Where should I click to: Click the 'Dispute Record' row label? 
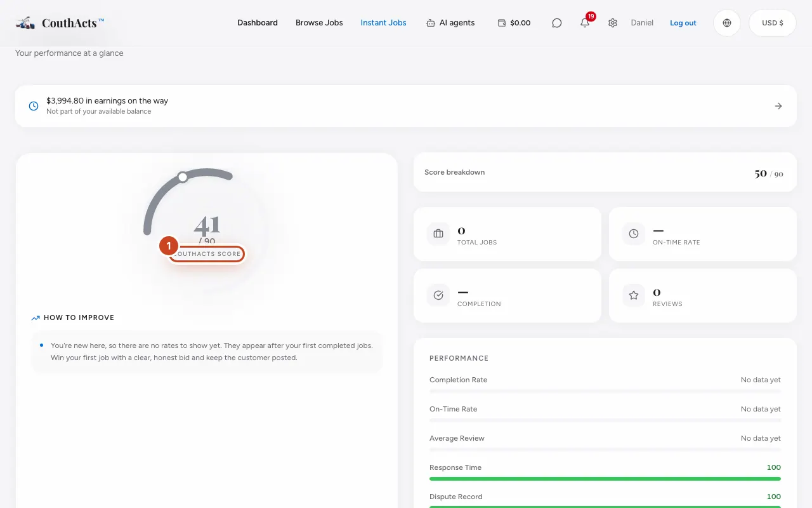(456, 497)
